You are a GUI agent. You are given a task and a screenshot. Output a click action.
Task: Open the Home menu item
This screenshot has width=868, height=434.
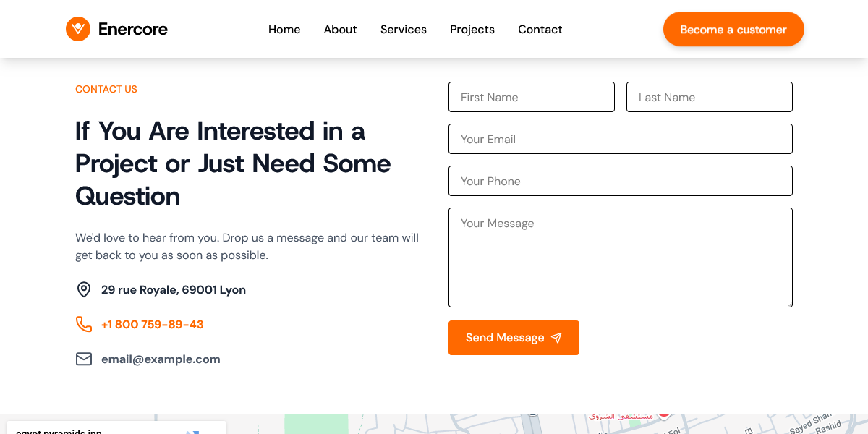[284, 30]
